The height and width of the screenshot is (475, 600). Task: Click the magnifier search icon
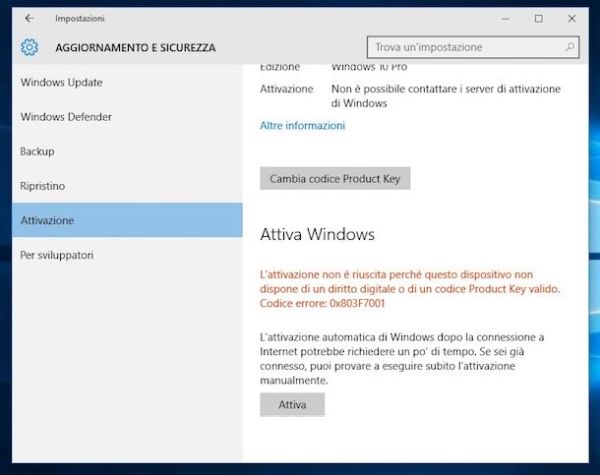(570, 47)
